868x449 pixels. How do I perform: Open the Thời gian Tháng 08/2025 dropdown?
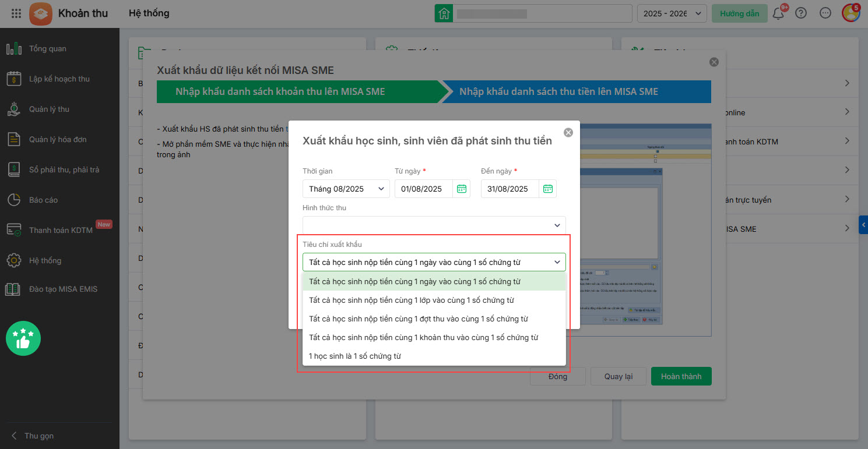tap(346, 189)
